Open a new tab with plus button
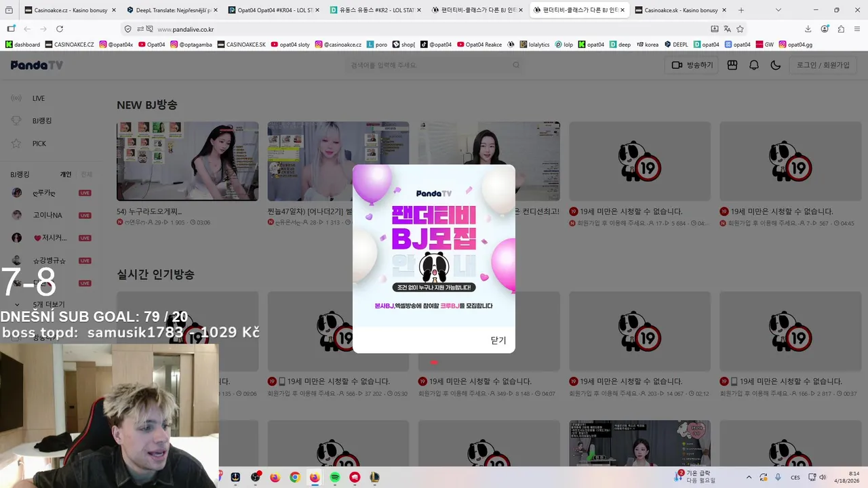868x488 pixels. [741, 10]
